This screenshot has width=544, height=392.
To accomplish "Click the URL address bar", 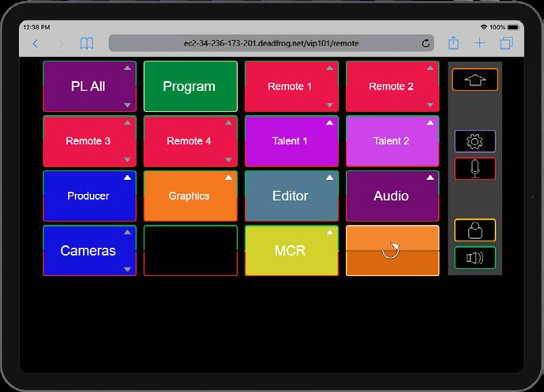I will 271,43.
